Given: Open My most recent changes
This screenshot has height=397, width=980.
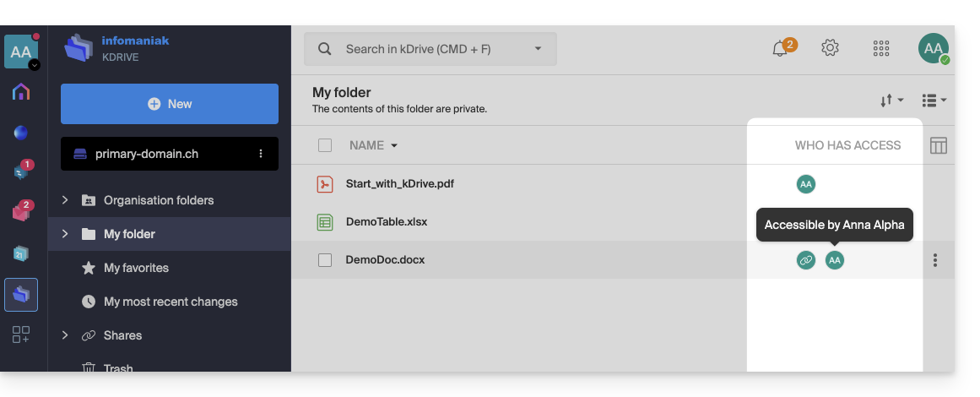Looking at the screenshot, I should [171, 302].
